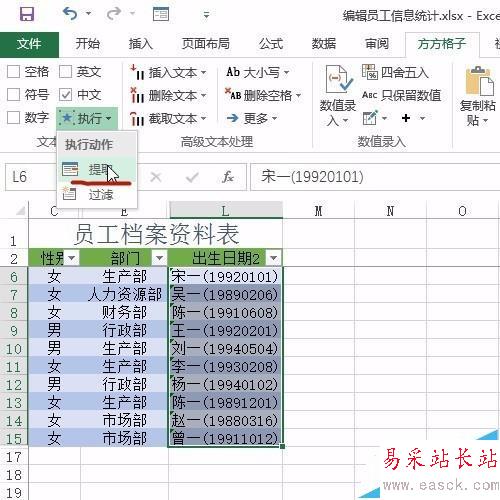Click the Redo arrow icon

(114, 14)
